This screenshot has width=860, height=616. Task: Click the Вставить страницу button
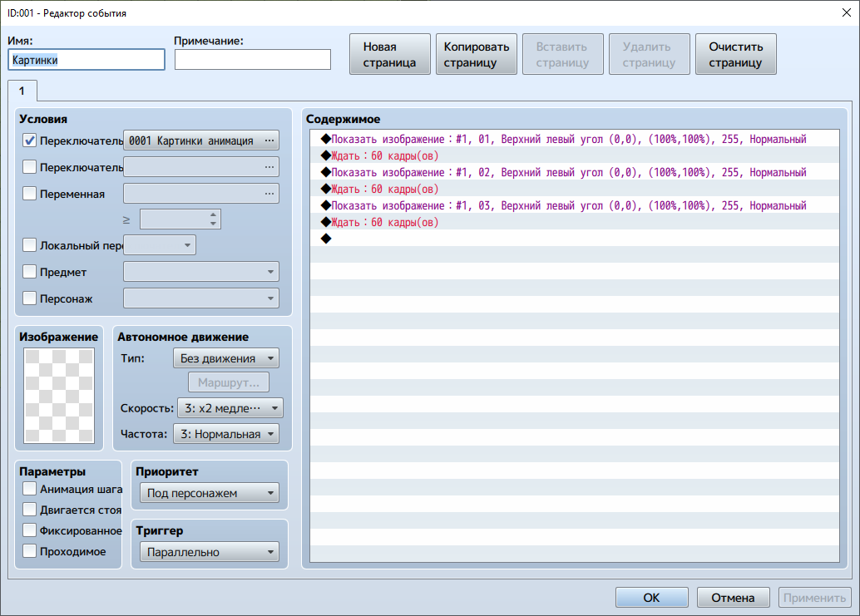[x=563, y=54]
